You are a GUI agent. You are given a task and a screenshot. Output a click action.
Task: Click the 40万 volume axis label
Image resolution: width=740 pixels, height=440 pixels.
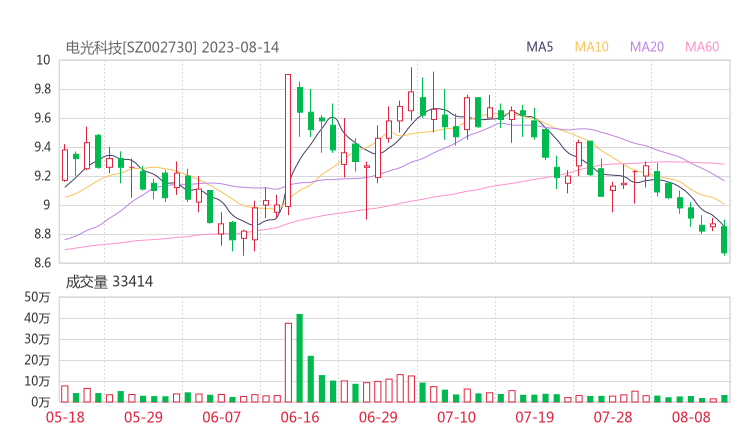pyautogui.click(x=37, y=318)
